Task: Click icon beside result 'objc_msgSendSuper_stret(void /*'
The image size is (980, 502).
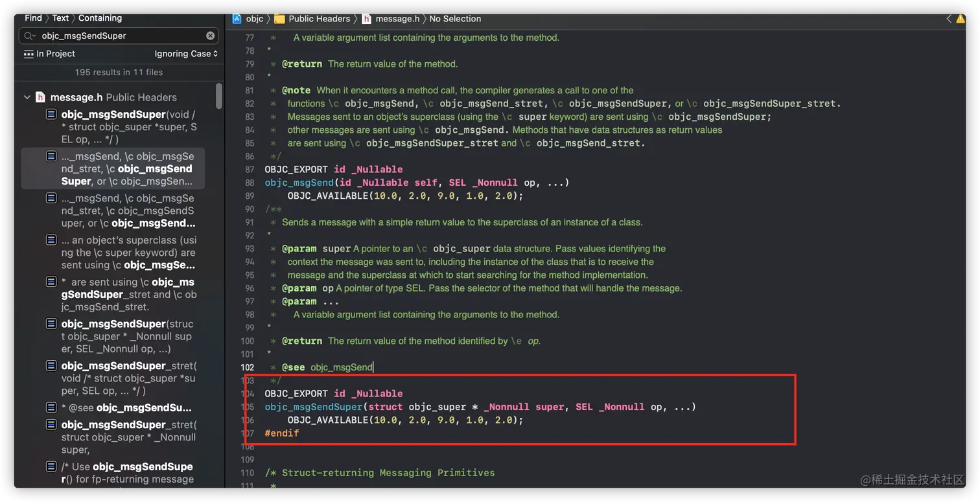Action: pos(51,366)
